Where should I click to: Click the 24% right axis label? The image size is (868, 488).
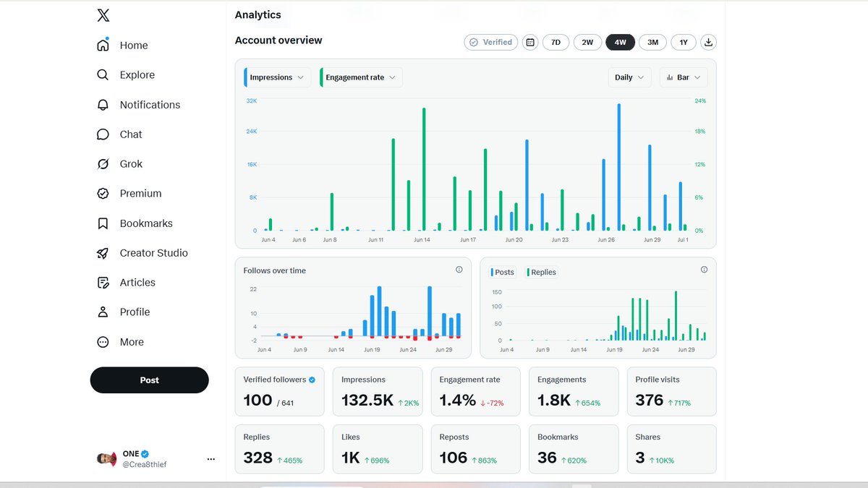pos(700,100)
